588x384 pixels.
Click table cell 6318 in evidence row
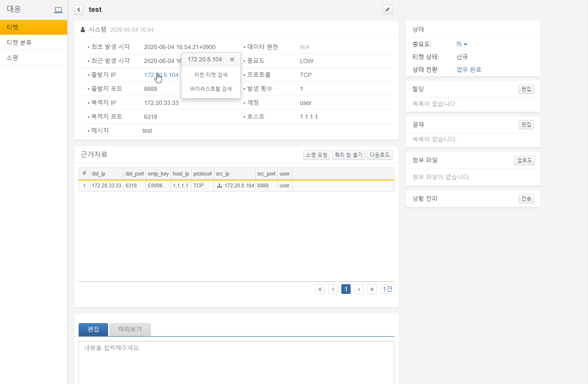coord(135,186)
